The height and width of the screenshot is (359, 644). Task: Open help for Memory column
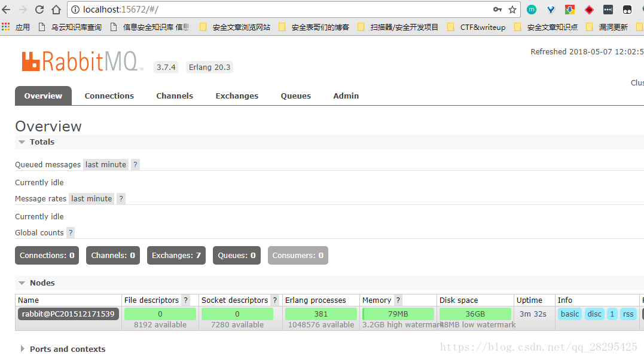[x=398, y=300]
